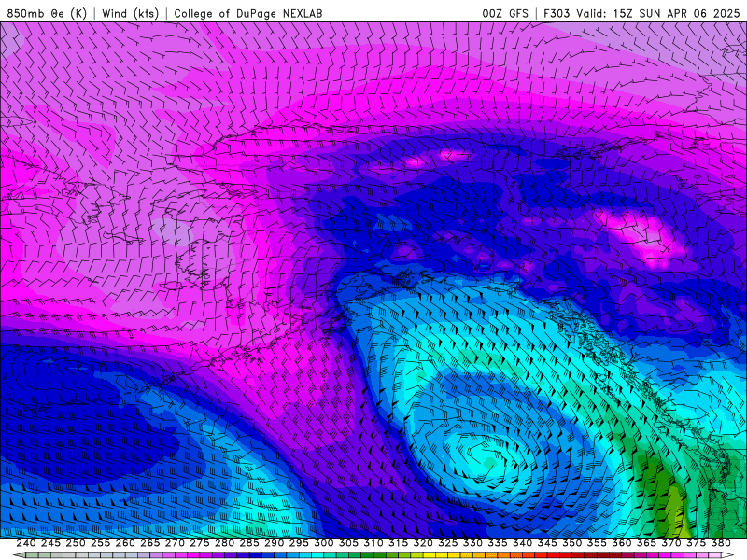
Task: Click the 240 colorbar label
Action: [26, 543]
